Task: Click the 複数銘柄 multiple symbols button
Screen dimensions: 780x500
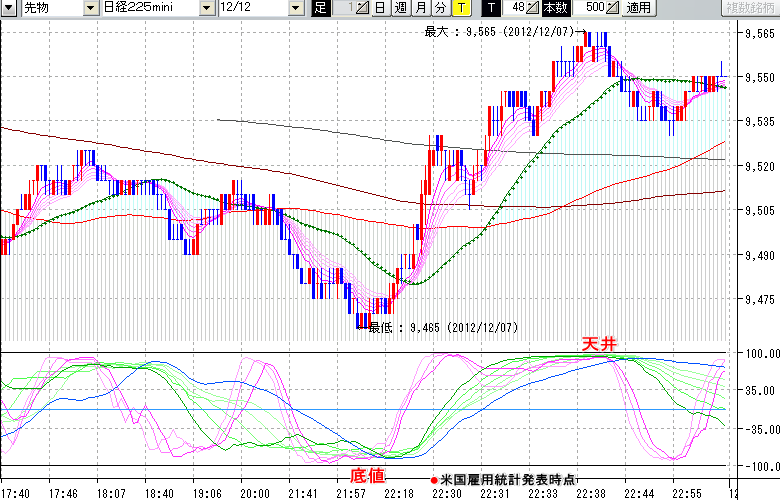Action: [749, 8]
